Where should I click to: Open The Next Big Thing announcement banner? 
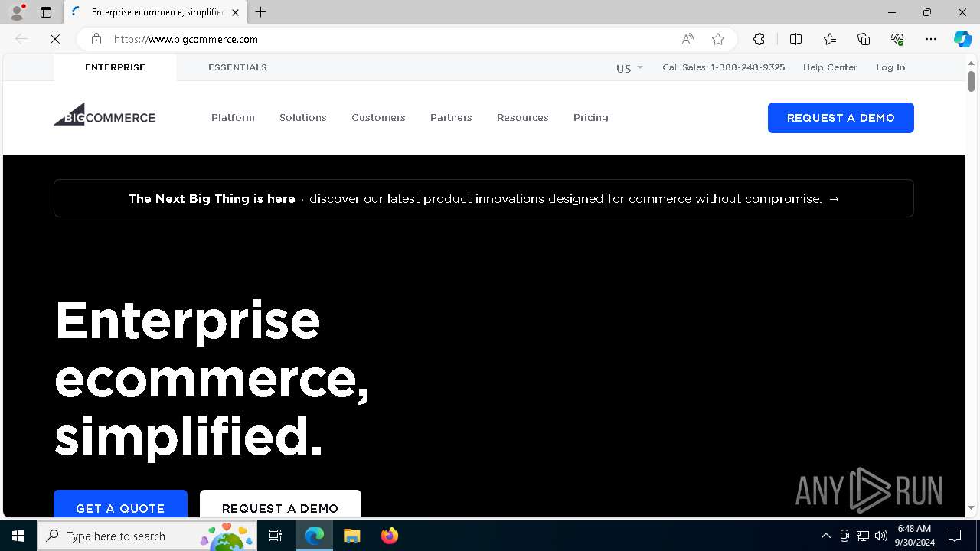484,198
